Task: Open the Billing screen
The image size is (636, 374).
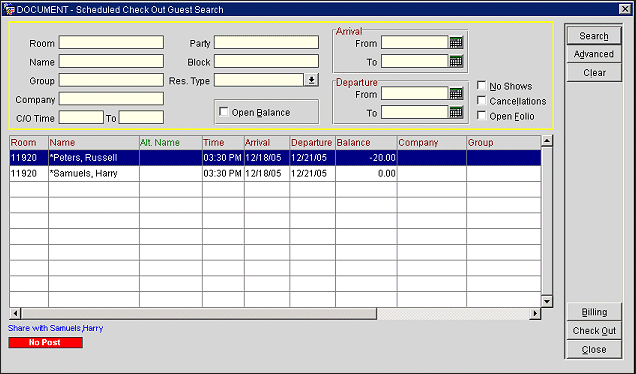Action: tap(594, 312)
